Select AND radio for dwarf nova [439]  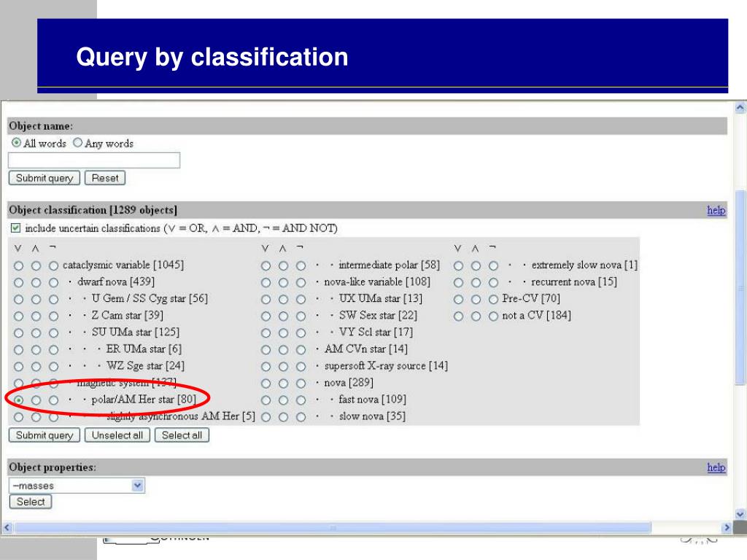tap(36, 282)
